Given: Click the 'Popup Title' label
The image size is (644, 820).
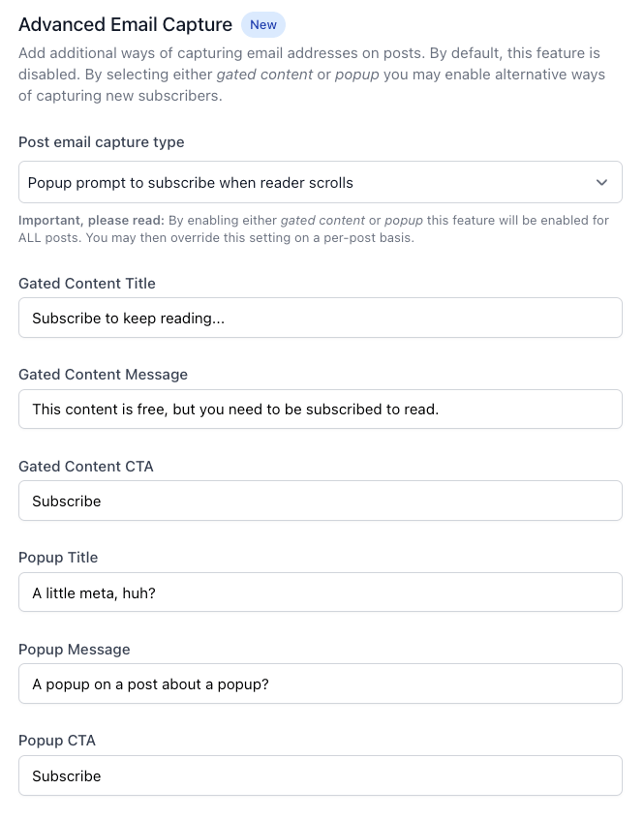Looking at the screenshot, I should point(58,558).
